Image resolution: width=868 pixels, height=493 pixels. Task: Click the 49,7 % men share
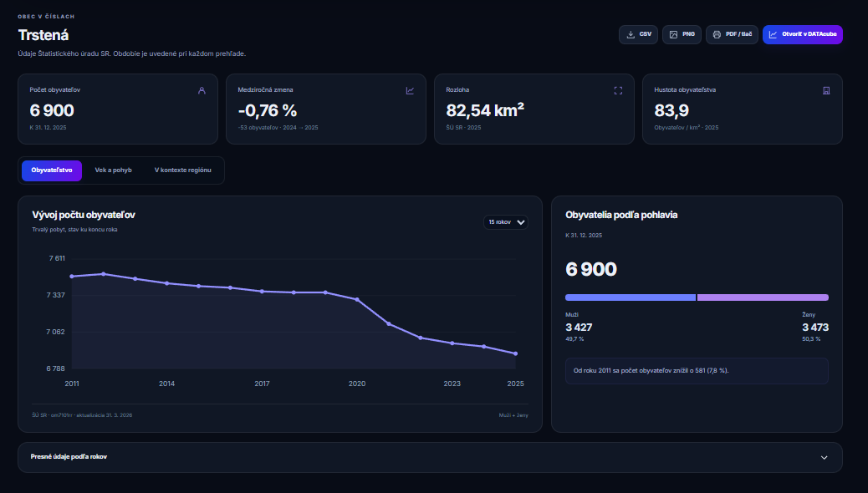point(574,339)
